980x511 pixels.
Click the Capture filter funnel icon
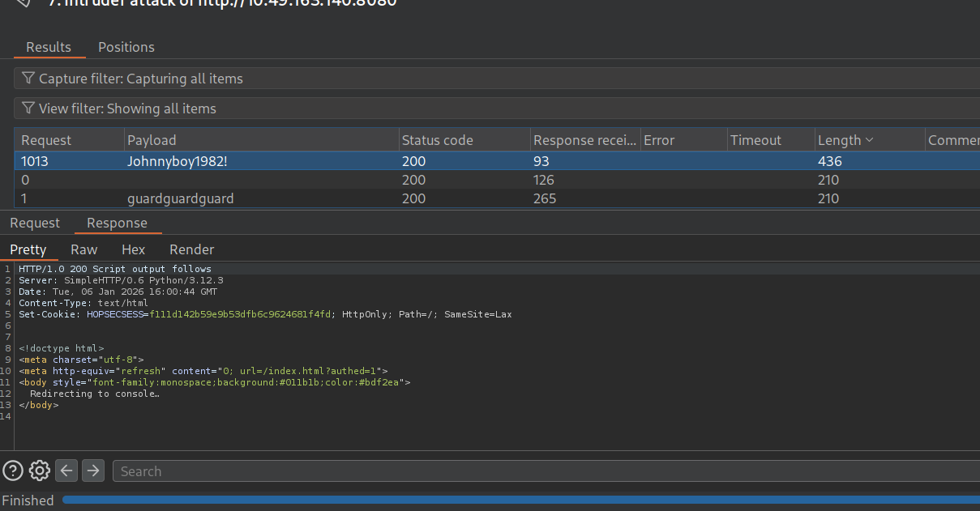[x=28, y=79]
